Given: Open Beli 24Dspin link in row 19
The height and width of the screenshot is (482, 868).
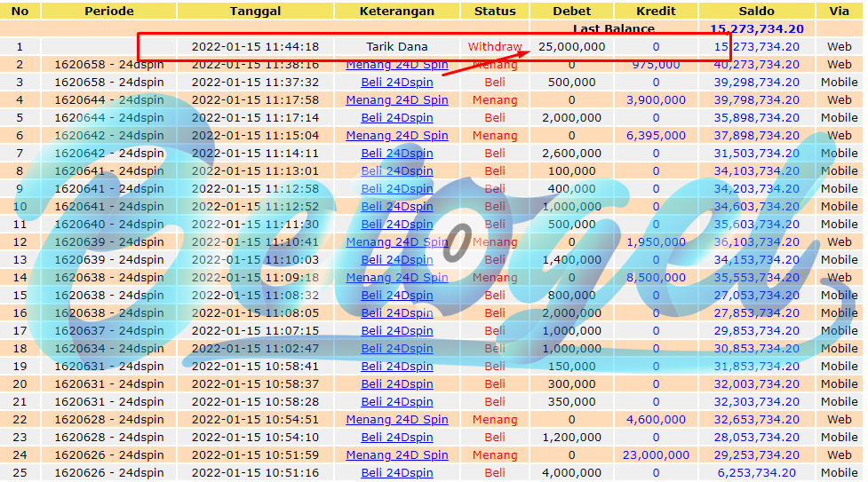Looking at the screenshot, I should (397, 367).
